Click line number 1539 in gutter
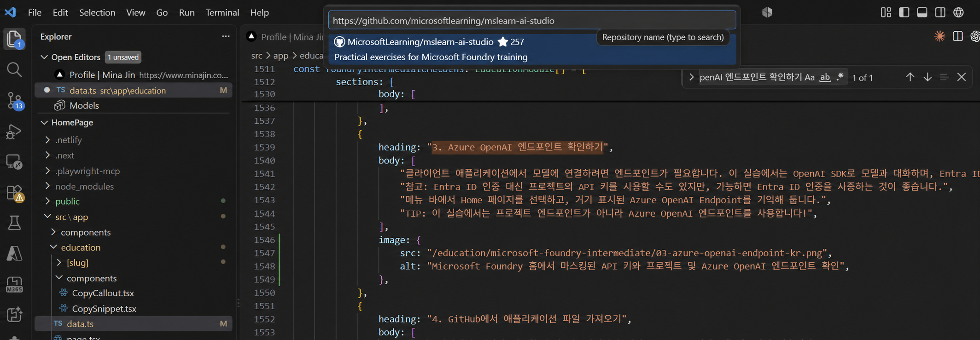The image size is (980, 340). click(264, 147)
